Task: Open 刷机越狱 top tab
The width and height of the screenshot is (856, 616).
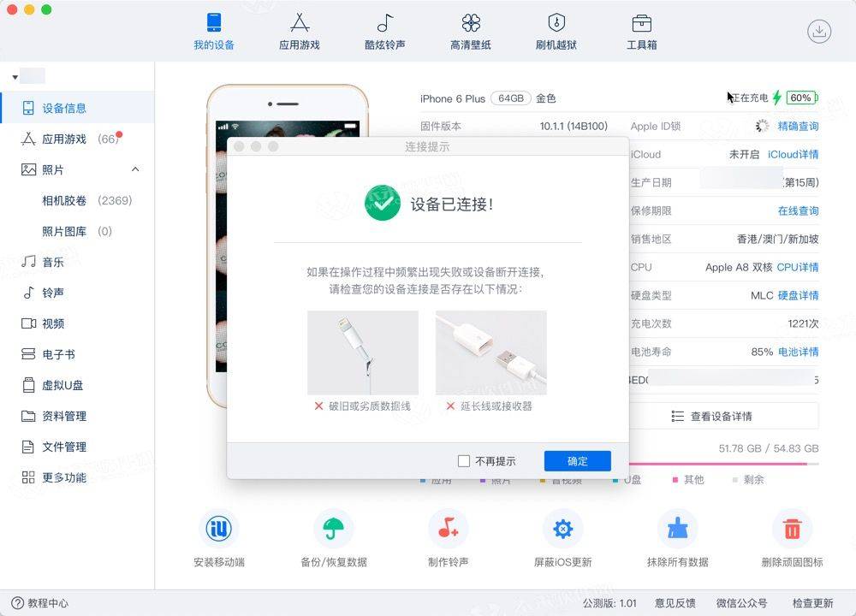Action: coord(556,31)
